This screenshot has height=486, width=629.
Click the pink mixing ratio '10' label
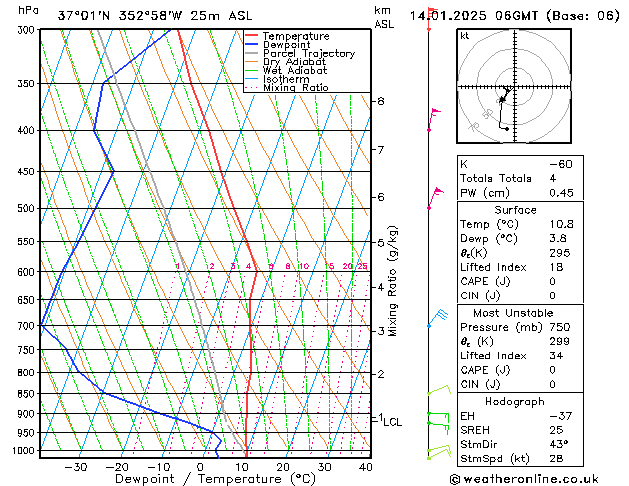coord(304,266)
